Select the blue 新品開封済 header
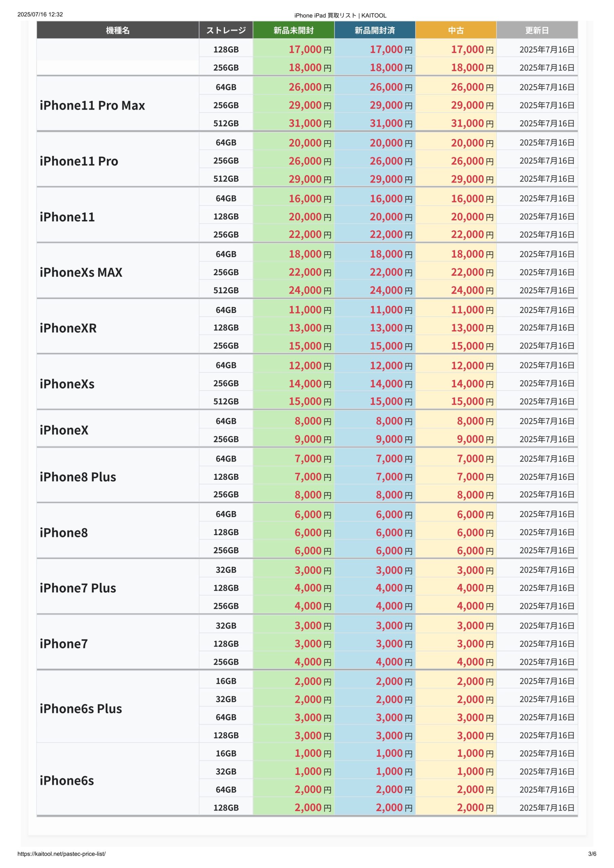The width and height of the screenshot is (614, 868). (x=375, y=30)
